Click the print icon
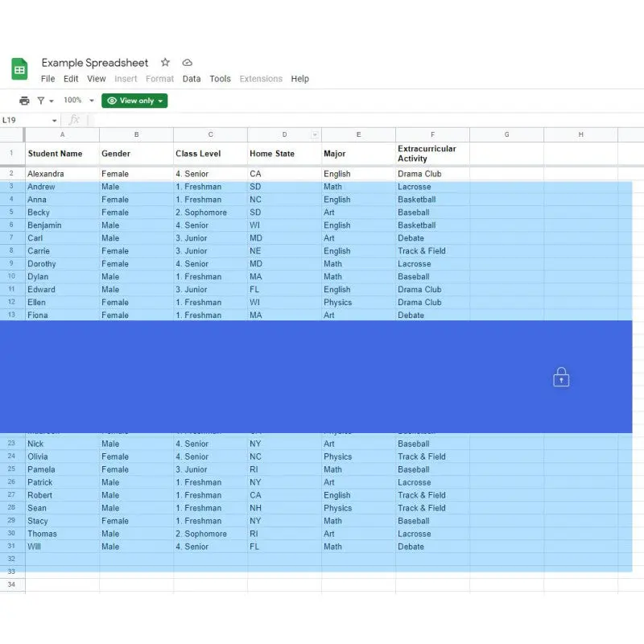 click(24, 101)
